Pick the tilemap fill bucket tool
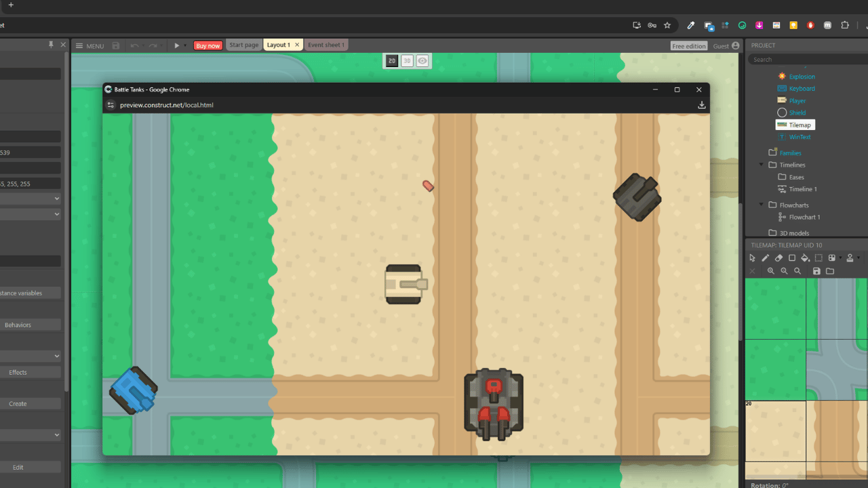Viewport: 868px width, 488px height. [x=805, y=258]
